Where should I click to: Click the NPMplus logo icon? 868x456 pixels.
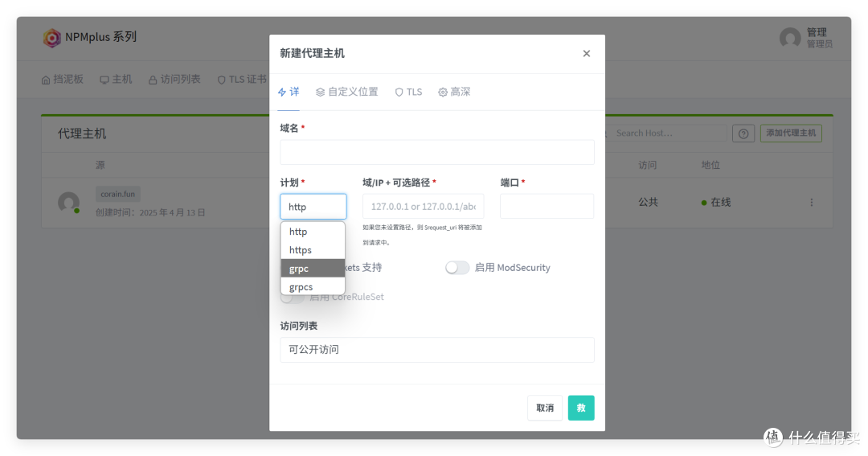(52, 38)
